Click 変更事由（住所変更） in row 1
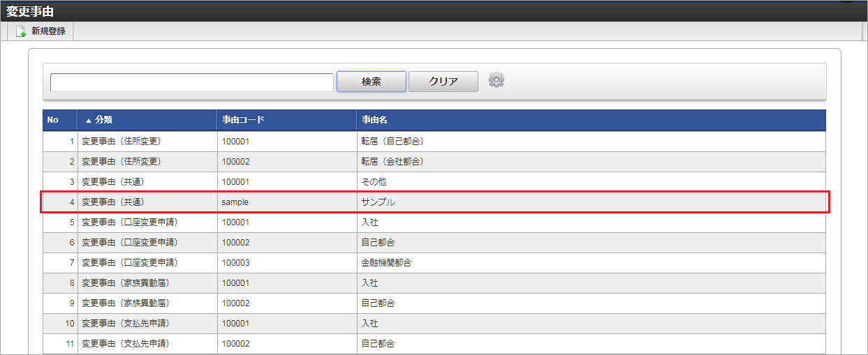The width and height of the screenshot is (868, 355). 122,141
